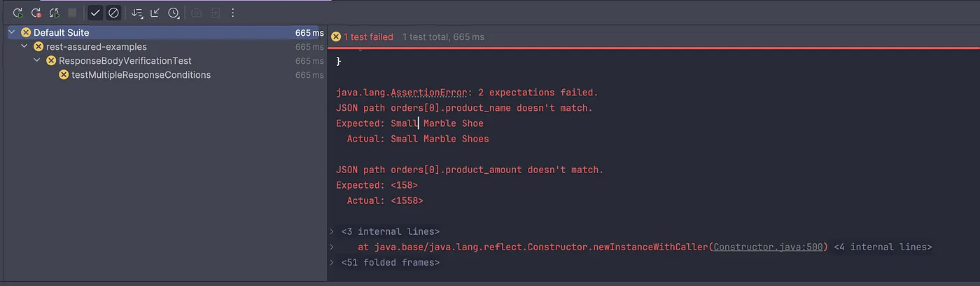Click the import tests icon
This screenshot has height=286, width=980.
[x=215, y=13]
